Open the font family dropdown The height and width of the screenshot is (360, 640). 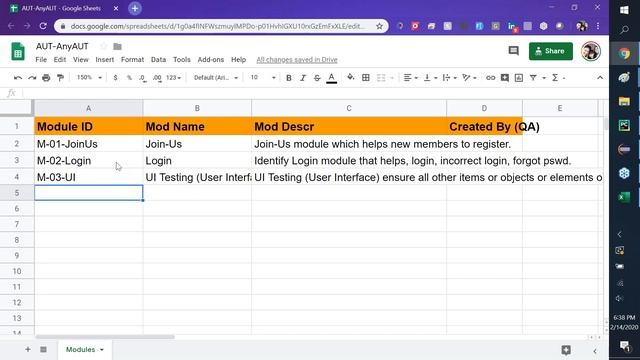(x=216, y=78)
